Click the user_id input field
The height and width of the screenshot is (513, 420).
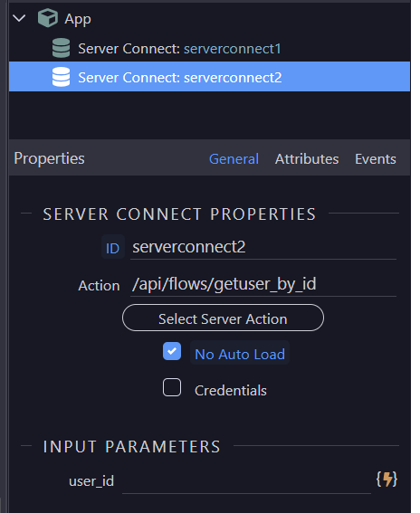click(246, 482)
